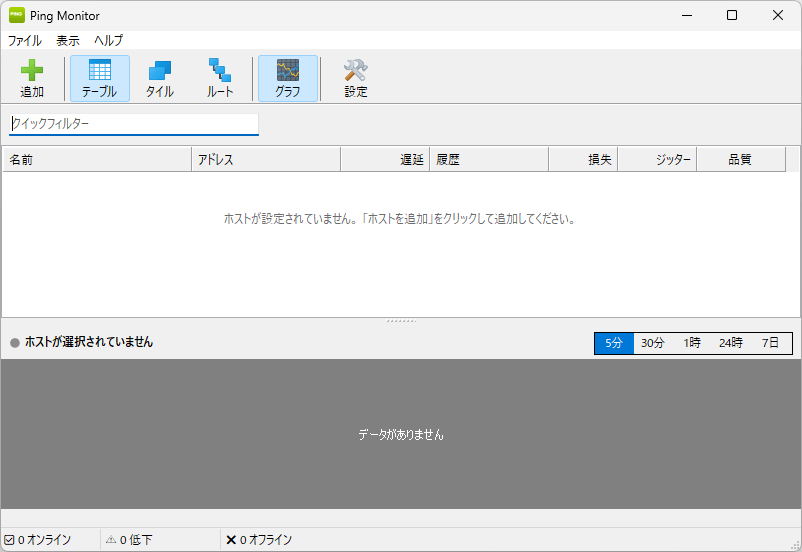Image resolution: width=802 pixels, height=552 pixels.
Task: Select the 30分 time range
Action: click(653, 343)
